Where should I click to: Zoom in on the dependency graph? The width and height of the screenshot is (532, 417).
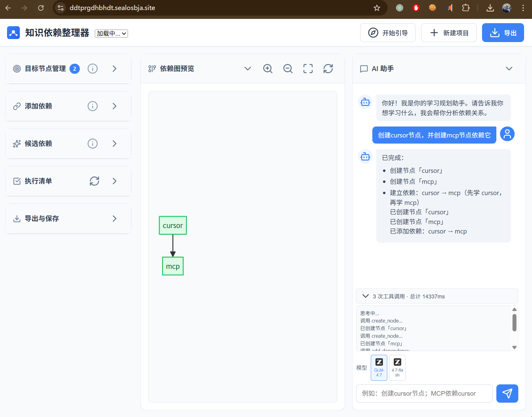point(268,69)
